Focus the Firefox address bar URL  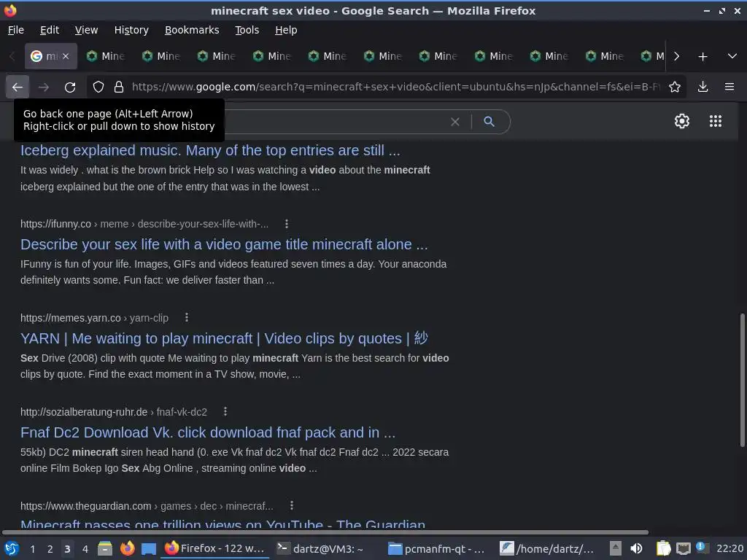[395, 87]
